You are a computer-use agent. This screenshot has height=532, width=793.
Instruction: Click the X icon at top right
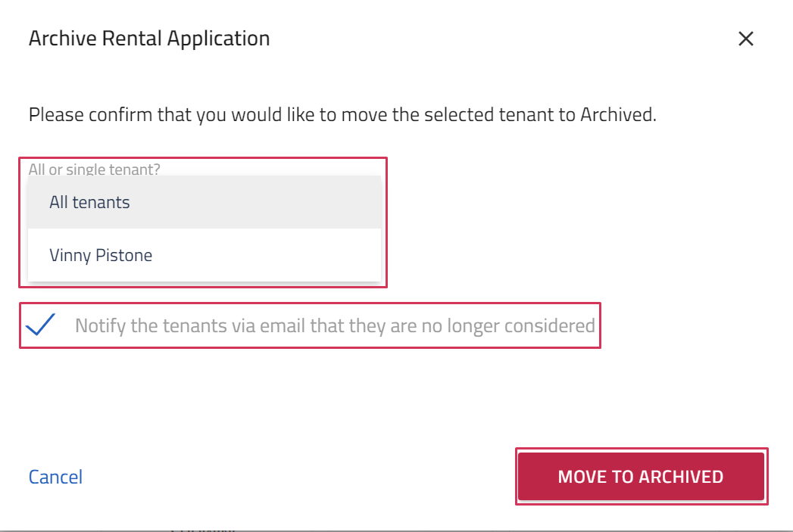pyautogui.click(x=745, y=39)
